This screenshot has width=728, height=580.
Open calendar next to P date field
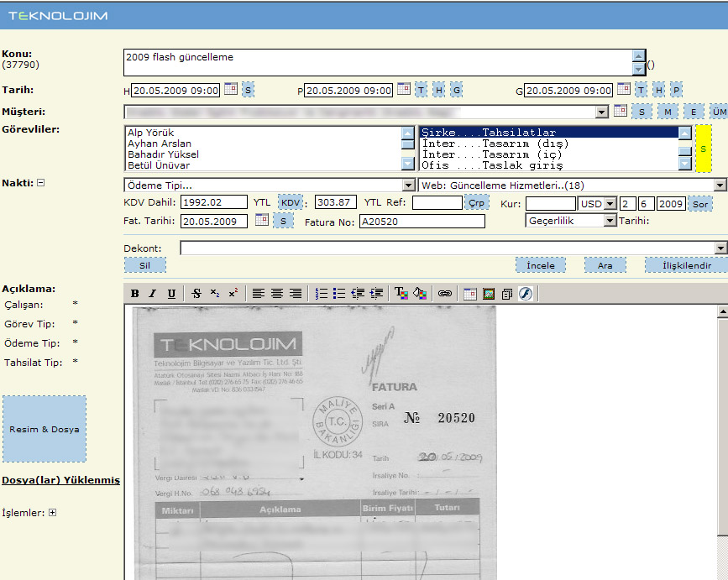(404, 89)
